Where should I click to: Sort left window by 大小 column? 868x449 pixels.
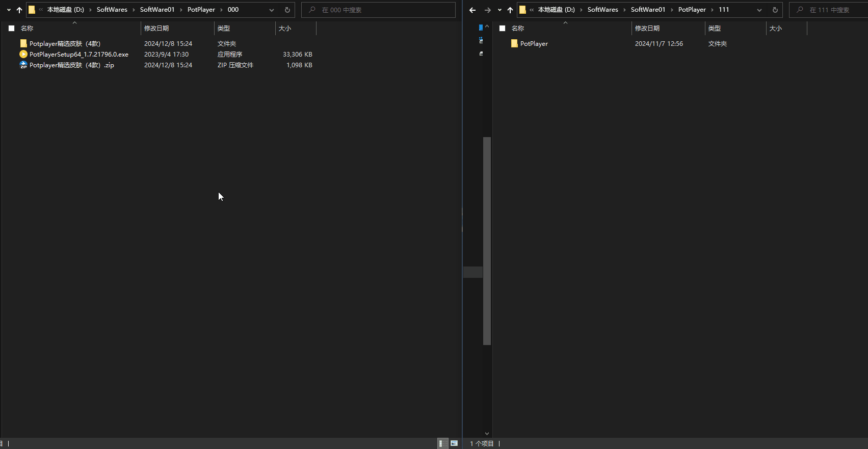tap(285, 29)
